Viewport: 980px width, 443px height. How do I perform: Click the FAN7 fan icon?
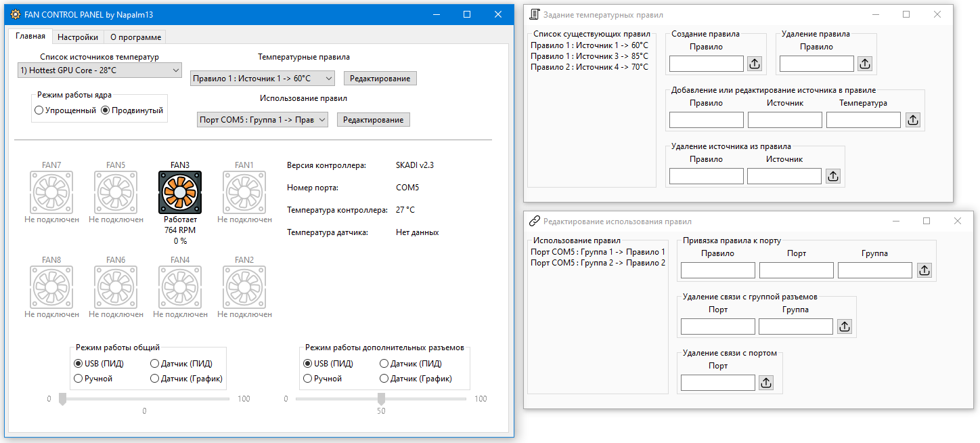pos(51,192)
